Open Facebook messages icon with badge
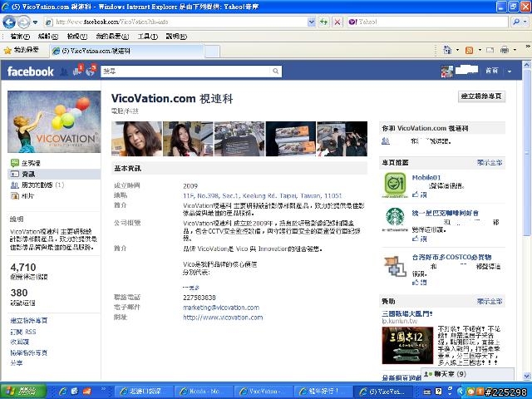The image size is (532, 399). click(x=77, y=71)
